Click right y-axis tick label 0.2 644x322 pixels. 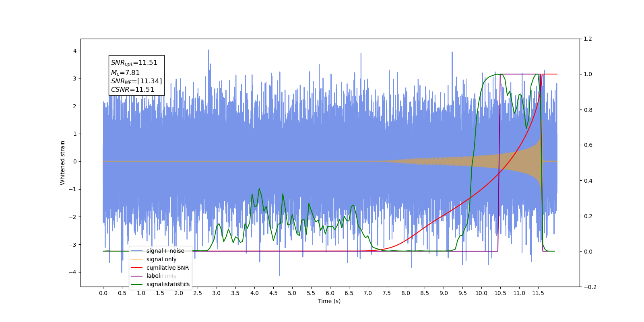coord(588,216)
